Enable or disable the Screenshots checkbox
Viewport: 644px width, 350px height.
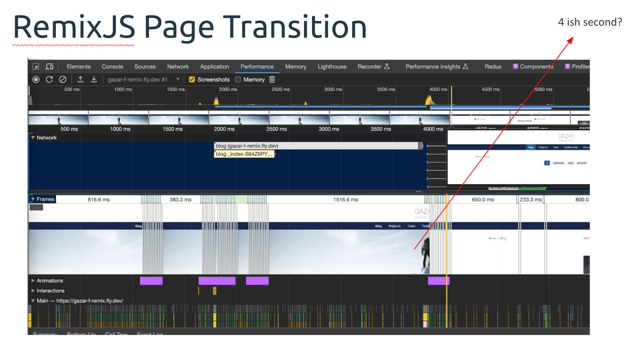pos(192,79)
